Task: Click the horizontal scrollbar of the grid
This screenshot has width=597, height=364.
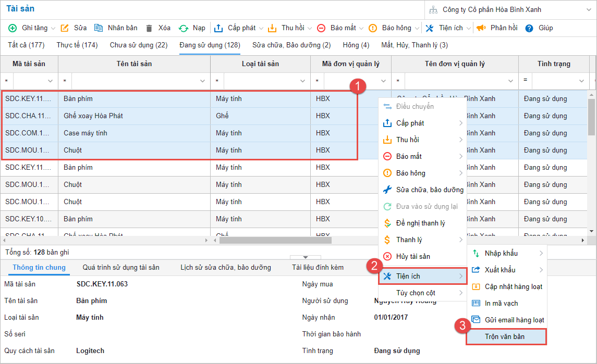Action: pyautogui.click(x=275, y=241)
